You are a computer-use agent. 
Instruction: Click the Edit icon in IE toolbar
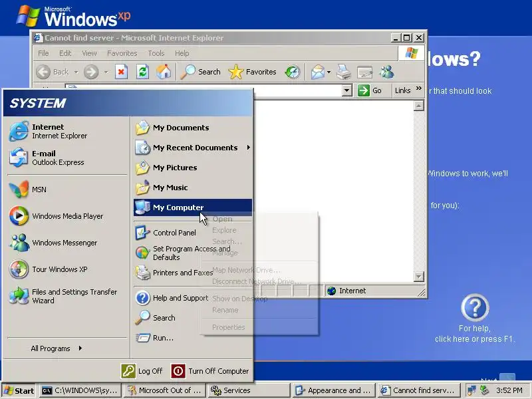(x=365, y=72)
